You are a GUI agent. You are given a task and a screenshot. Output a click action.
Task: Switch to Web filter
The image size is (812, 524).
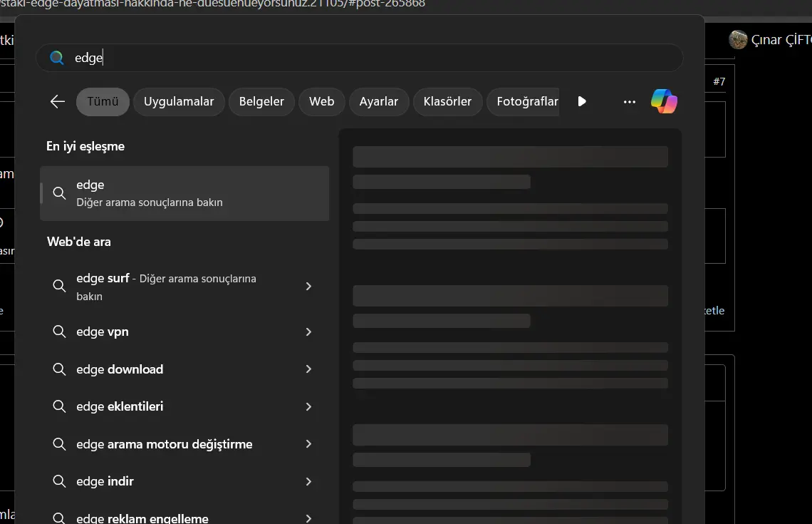point(321,101)
